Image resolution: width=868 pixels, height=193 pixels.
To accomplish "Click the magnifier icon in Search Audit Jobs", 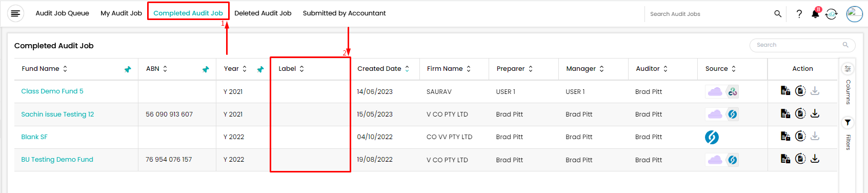I will click(x=778, y=14).
